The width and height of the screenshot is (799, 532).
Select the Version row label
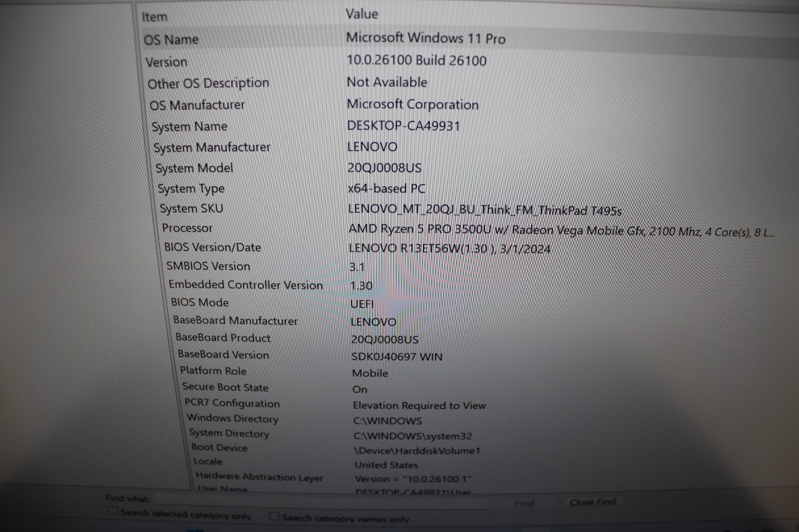click(x=166, y=62)
